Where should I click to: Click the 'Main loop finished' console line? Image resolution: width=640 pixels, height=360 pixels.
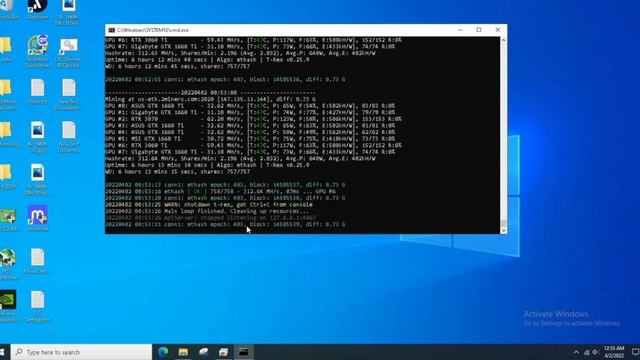point(207,211)
